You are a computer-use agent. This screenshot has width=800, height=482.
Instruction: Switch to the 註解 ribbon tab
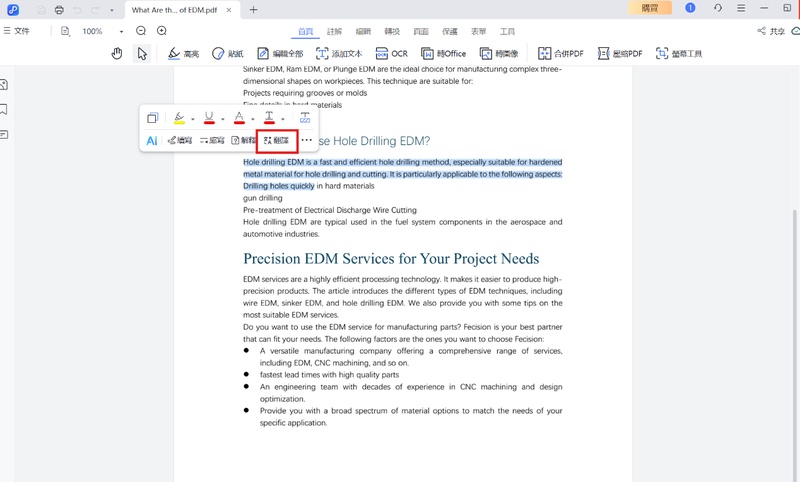[x=335, y=31]
